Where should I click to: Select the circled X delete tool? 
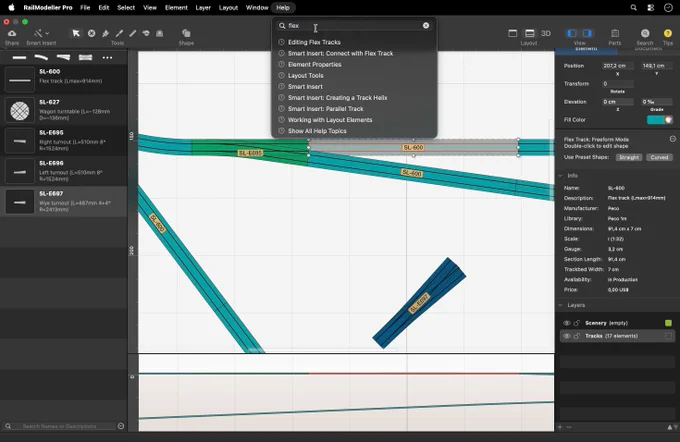pos(92,33)
